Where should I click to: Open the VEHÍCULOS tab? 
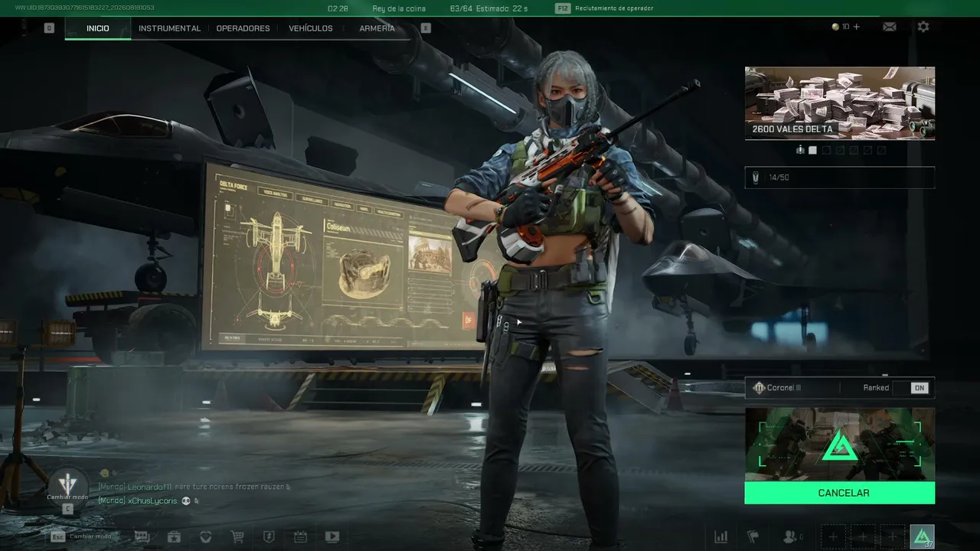tap(311, 28)
